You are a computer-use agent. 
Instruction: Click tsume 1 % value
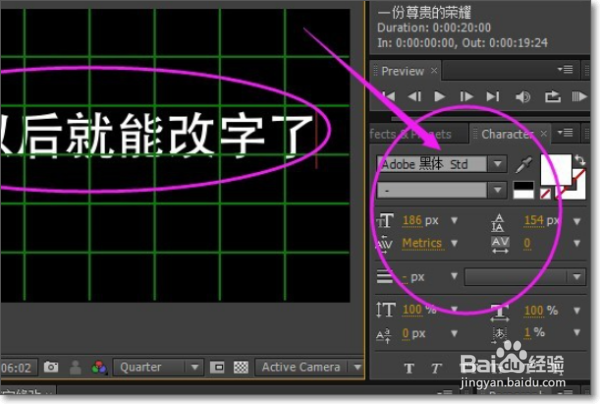pos(534,332)
